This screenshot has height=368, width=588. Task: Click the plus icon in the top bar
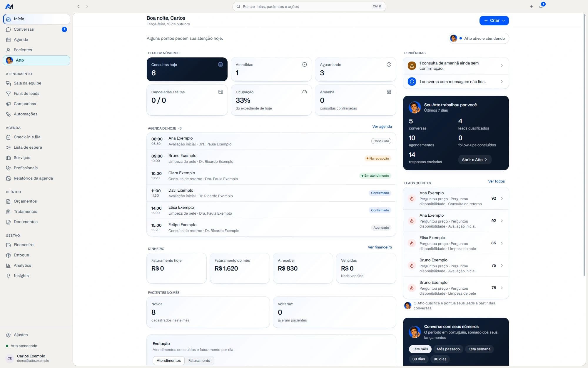tap(531, 6)
